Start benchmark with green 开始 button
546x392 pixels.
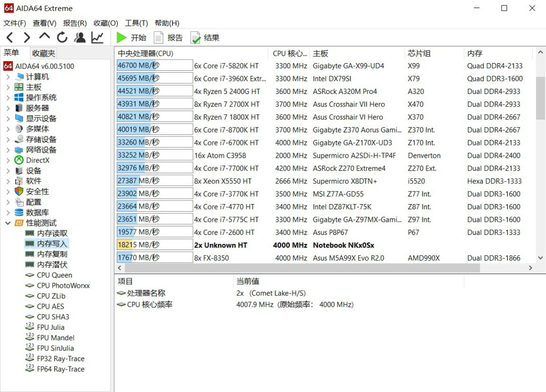131,37
